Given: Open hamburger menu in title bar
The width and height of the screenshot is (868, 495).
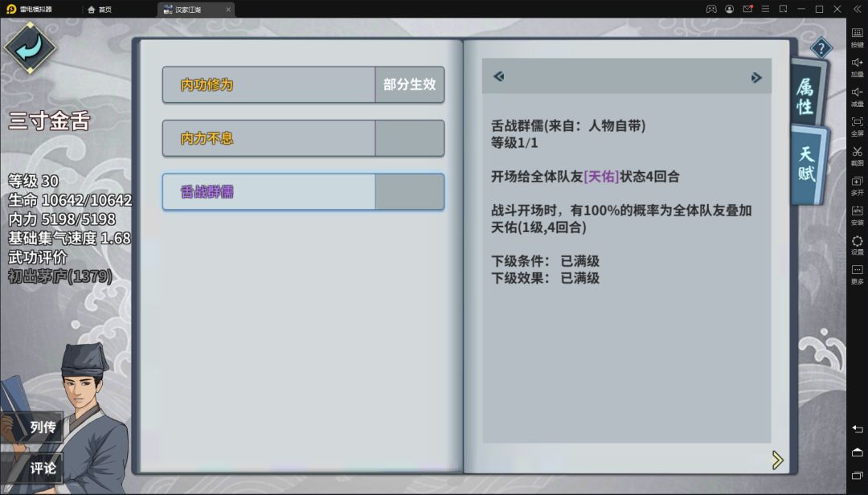Looking at the screenshot, I should [766, 9].
